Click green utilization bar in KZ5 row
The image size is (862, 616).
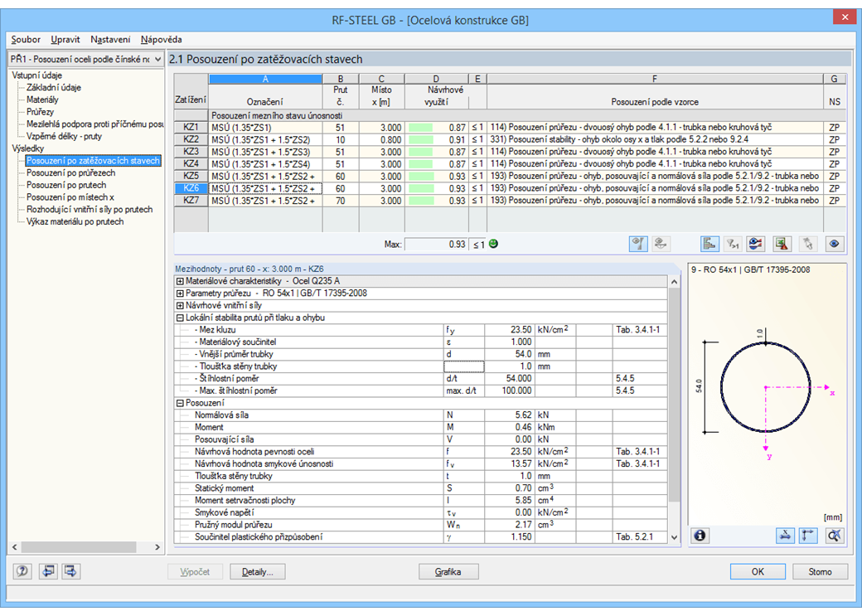[420, 176]
